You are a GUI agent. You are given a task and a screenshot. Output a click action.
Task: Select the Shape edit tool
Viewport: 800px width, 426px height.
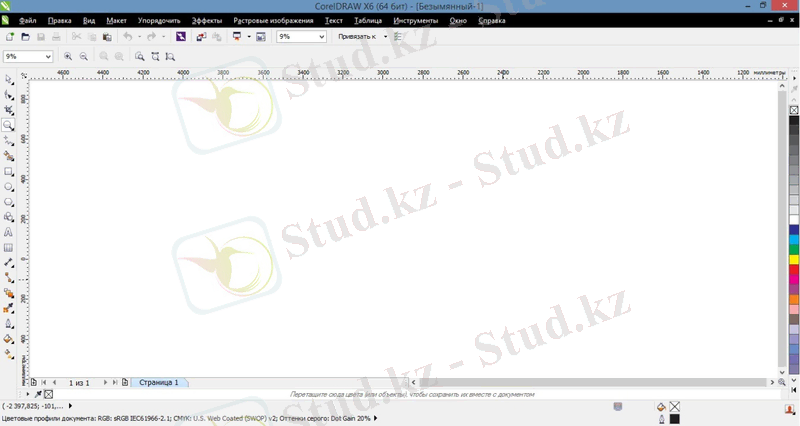(8, 95)
